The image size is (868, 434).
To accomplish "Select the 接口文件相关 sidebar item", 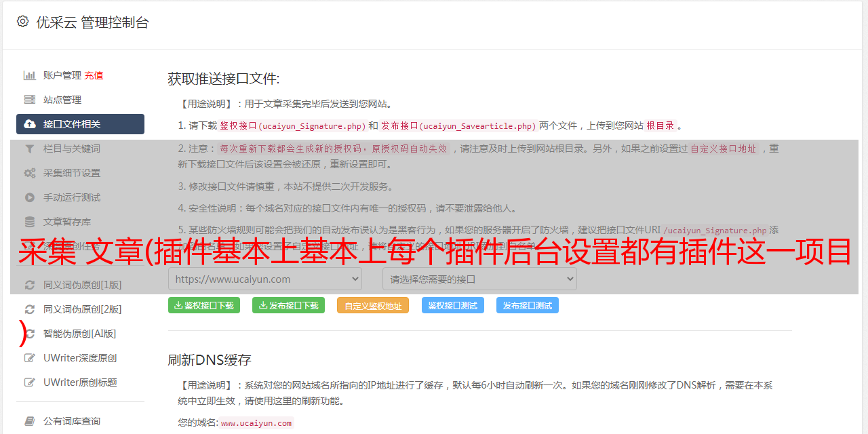I will pos(80,124).
